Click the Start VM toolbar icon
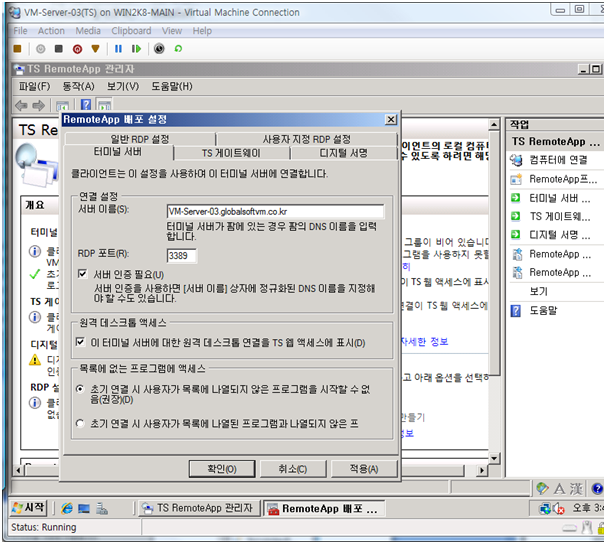Viewport: 606px width, 544px height. click(41, 49)
